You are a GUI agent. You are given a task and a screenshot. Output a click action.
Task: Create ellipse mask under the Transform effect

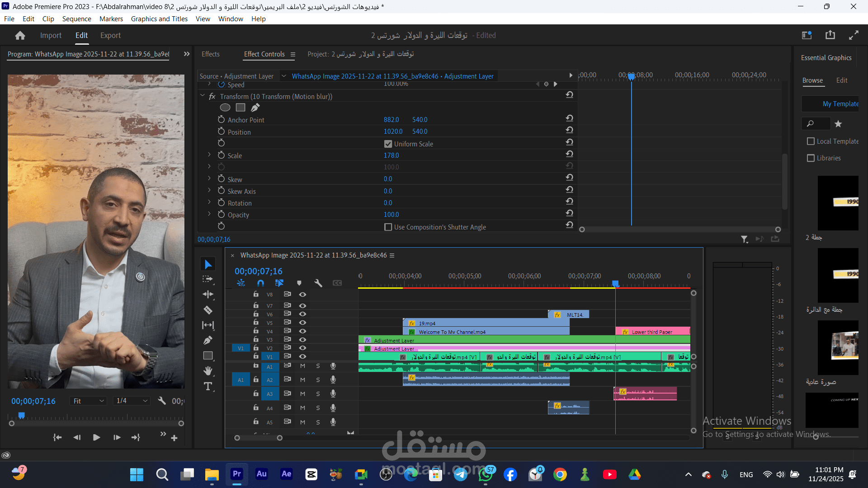click(225, 108)
